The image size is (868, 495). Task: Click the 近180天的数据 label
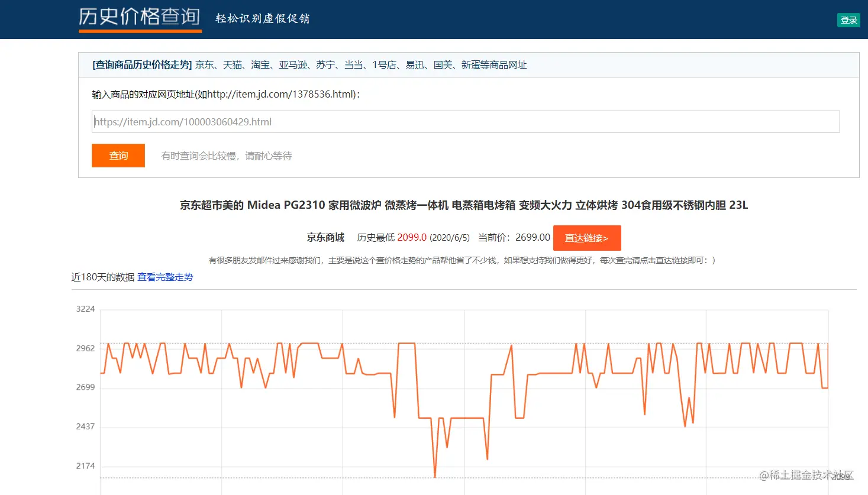click(103, 277)
